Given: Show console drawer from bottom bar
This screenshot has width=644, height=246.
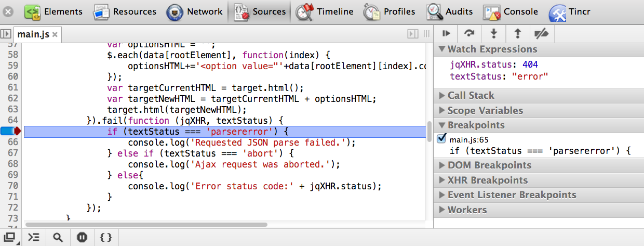Looking at the screenshot, I should pyautogui.click(x=34, y=237).
